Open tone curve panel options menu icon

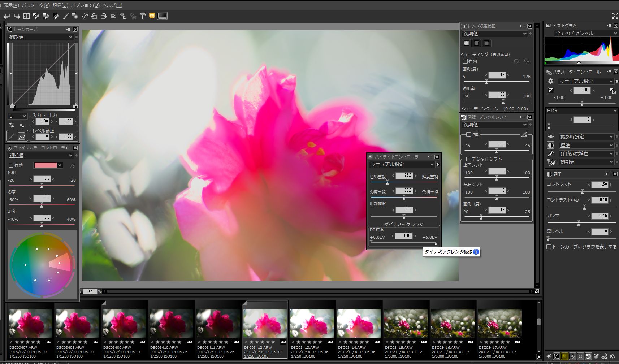(68, 29)
